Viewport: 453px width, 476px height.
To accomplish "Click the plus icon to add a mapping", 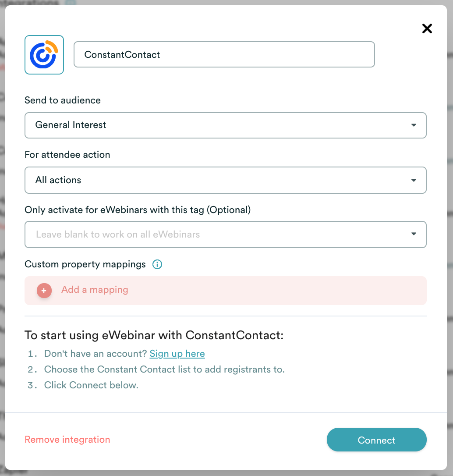I will [44, 290].
